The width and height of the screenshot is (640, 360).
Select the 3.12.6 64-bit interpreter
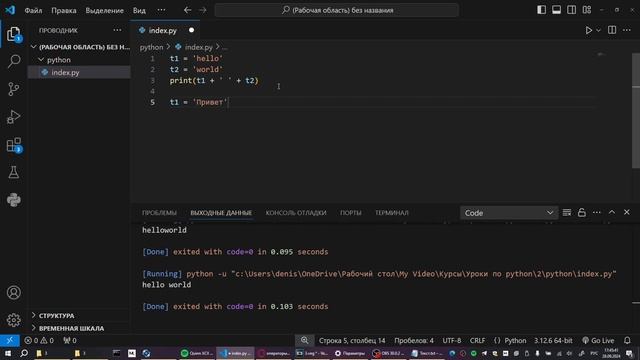[x=553, y=340]
